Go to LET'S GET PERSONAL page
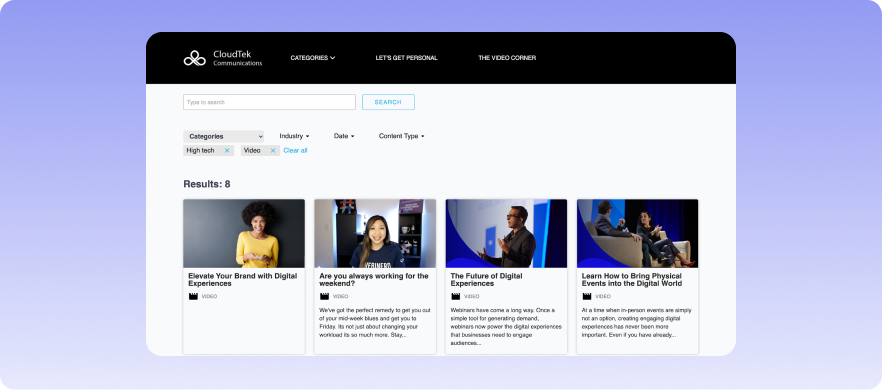882x390 pixels. click(x=406, y=58)
